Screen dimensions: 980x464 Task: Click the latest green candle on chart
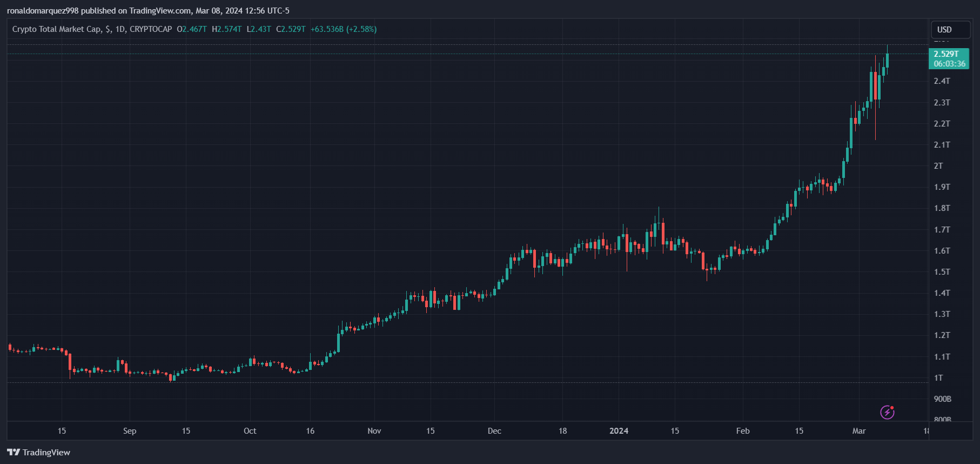click(x=887, y=61)
